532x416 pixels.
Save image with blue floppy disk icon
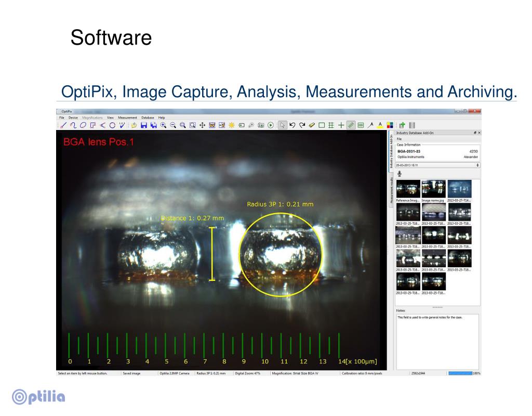(144, 125)
